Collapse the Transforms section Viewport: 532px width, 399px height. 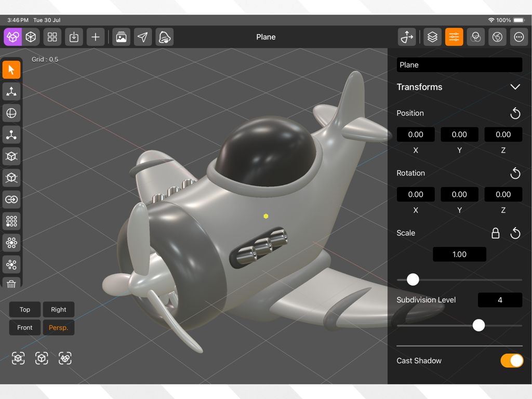pos(515,87)
